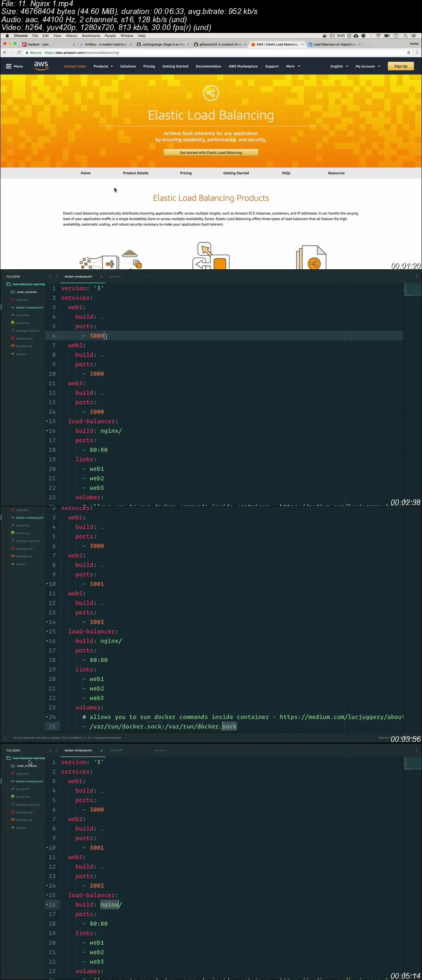
Task: Switch to the giltene/wrk2 browser tab
Action: pos(220,44)
